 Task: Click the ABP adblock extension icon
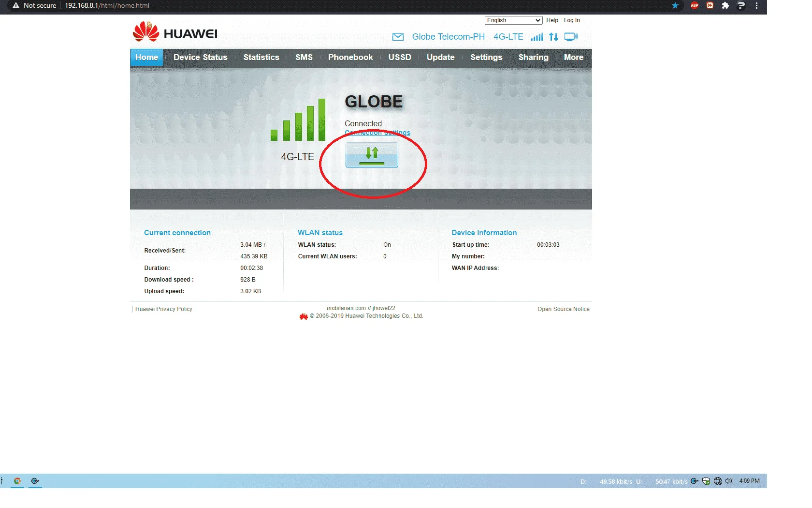[x=695, y=6]
